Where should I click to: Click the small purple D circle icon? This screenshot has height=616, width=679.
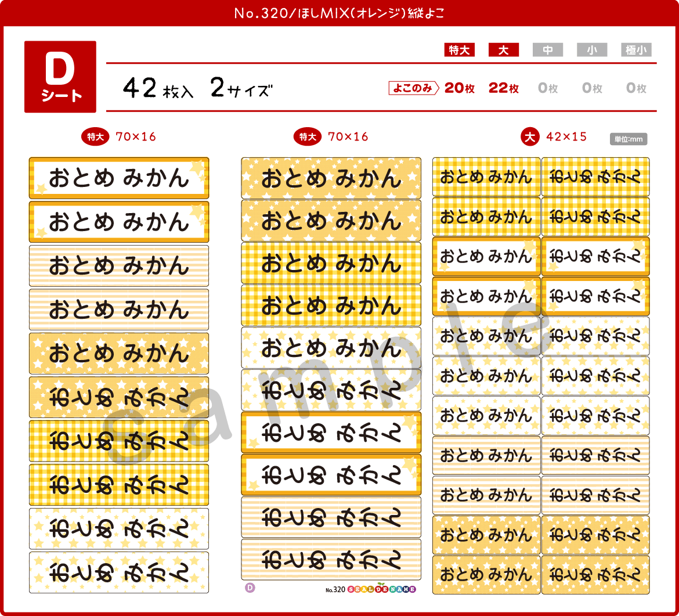[250, 588]
